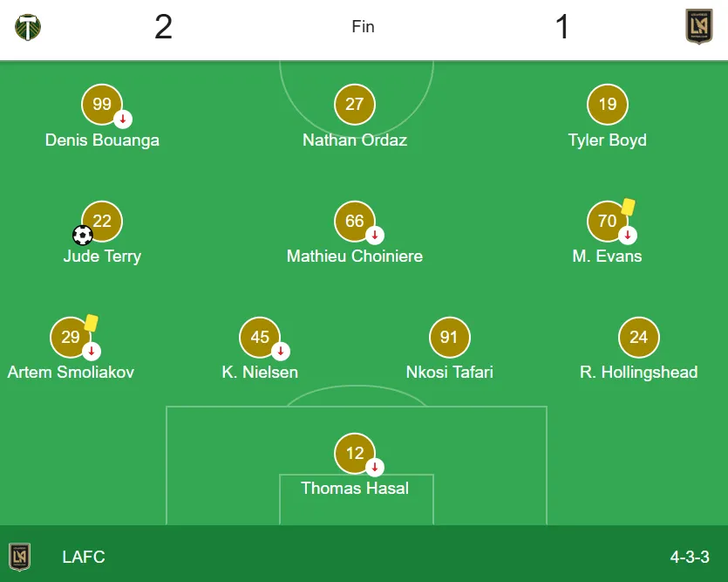728x582 pixels.
Task: Select the Fin match status text
Action: tap(363, 27)
